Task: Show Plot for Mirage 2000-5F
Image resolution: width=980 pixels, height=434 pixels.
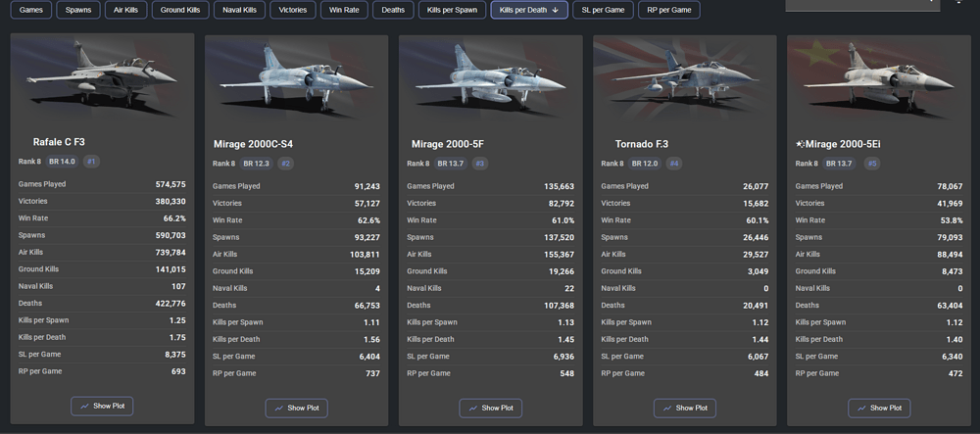Action: (x=491, y=408)
